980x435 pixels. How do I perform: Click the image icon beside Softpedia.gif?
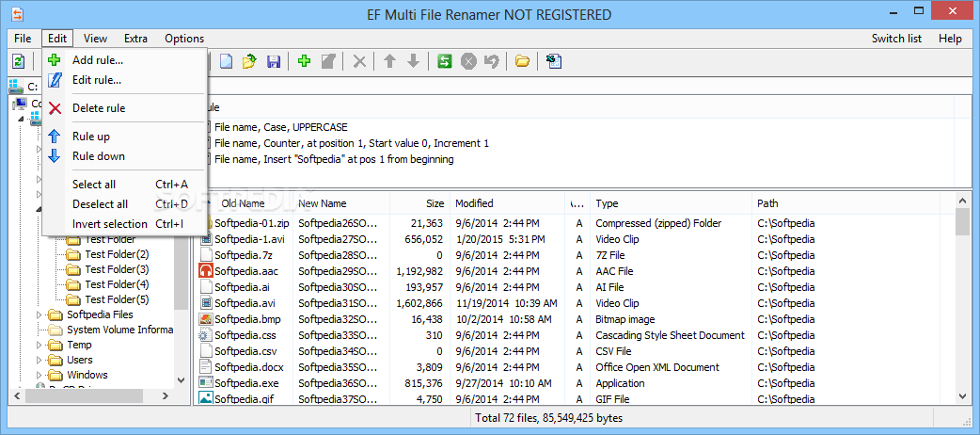click(206, 398)
